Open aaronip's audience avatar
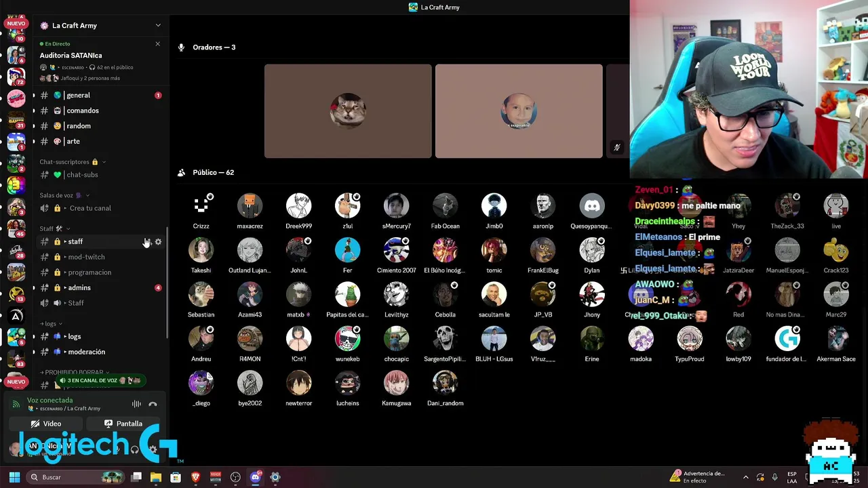868x488 pixels. (542, 206)
